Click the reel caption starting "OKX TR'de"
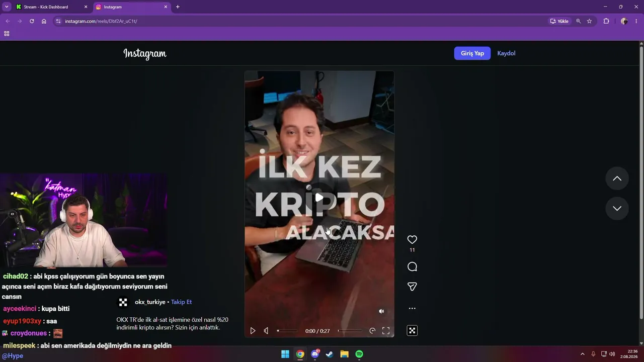 click(x=172, y=324)
